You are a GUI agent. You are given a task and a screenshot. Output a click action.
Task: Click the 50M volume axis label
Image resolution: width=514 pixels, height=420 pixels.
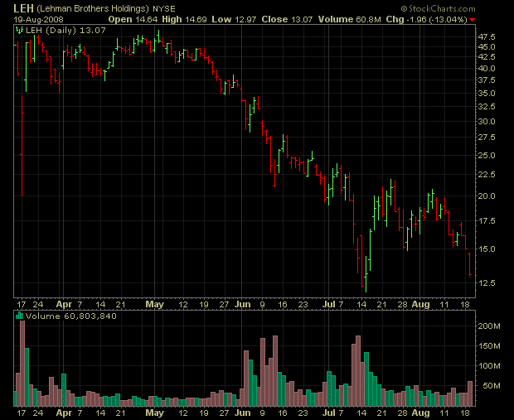(x=492, y=386)
